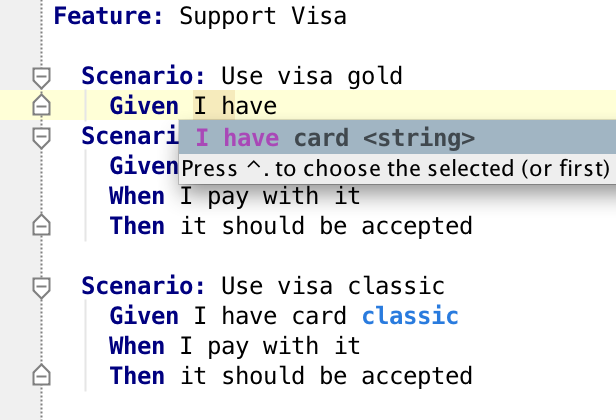Click "When" keyword in visa classic scenario
The height and width of the screenshot is (420, 616).
coord(137,346)
